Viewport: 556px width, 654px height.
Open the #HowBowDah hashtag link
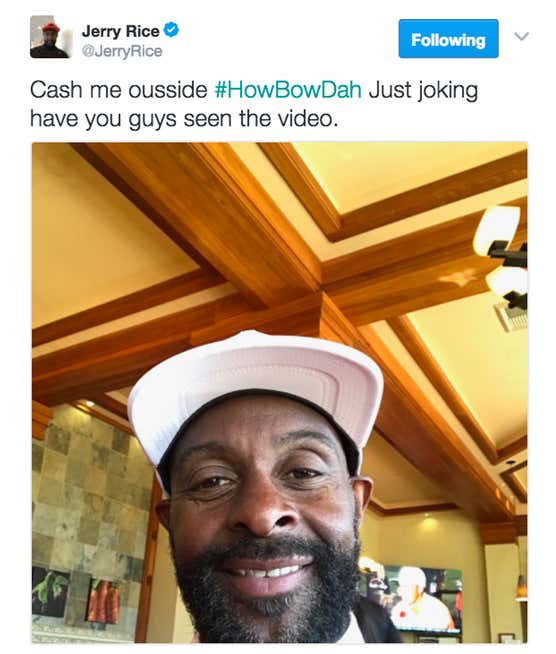pos(288,90)
